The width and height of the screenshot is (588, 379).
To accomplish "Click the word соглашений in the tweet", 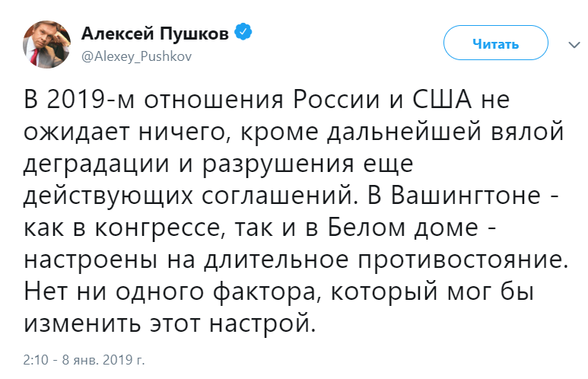I will (275, 196).
